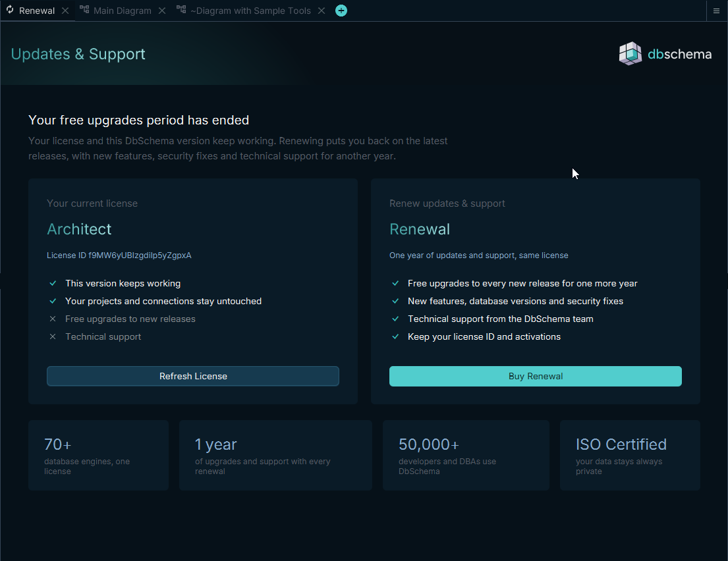Click 'Keep your license ID and activations'
This screenshot has height=561, width=728.
(x=484, y=337)
